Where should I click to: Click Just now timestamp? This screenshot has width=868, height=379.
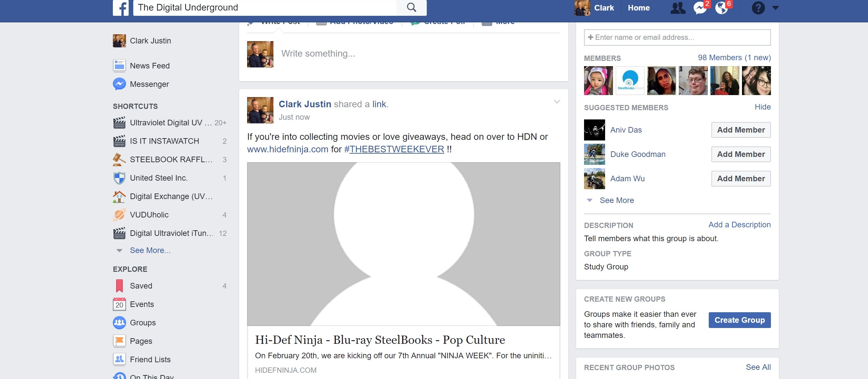click(x=294, y=117)
